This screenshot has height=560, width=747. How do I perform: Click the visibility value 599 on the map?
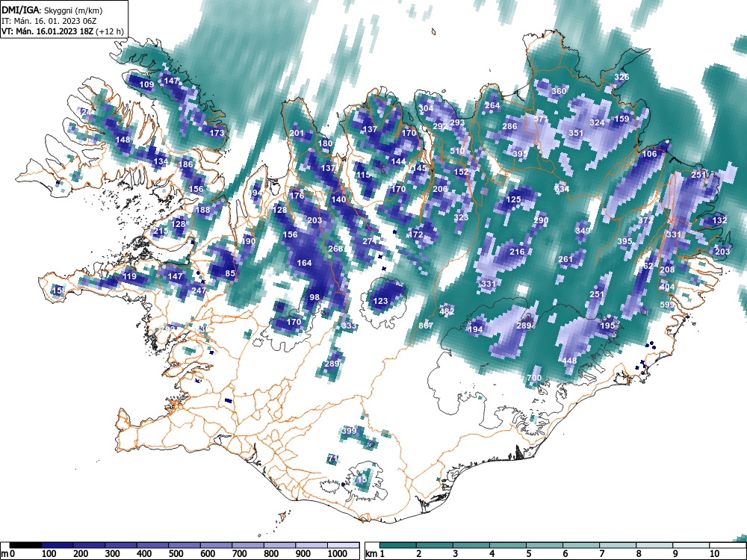(x=667, y=305)
